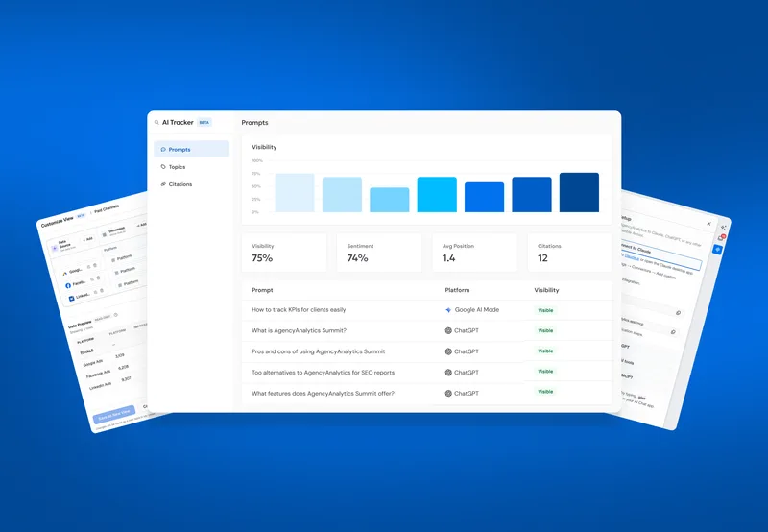The width and height of the screenshot is (768, 532).
Task: Open prompt 'Pros and cons of using AgencyAnalytics Summit'
Action: click(319, 351)
